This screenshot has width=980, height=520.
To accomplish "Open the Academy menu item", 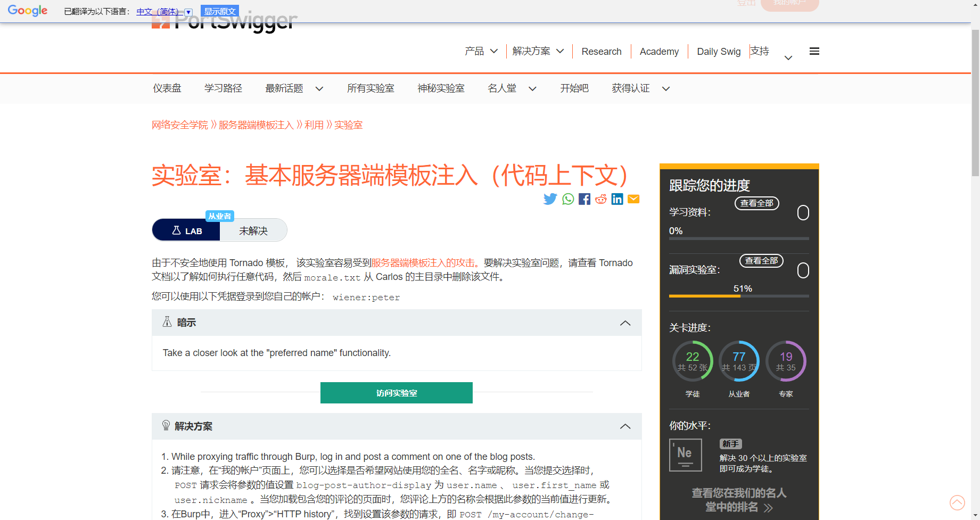I will tap(659, 52).
